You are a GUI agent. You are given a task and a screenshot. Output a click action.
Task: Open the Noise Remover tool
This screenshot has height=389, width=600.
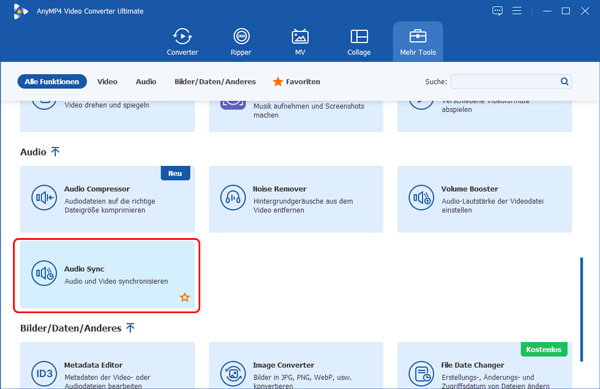(x=296, y=199)
